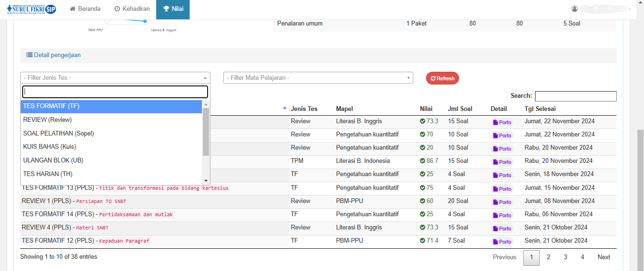Open Porto for TES FORMATIF 12 row
Viewport: 644px width, 271px height.
coord(502,242)
